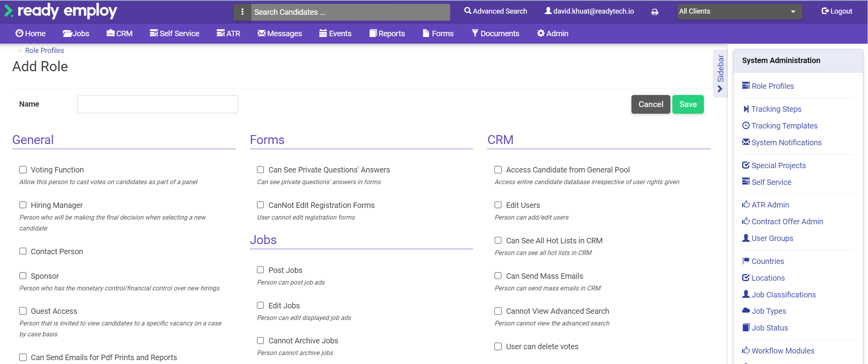The image size is (868, 364).
Task: Click the printer icon in header
Action: pyautogui.click(x=655, y=12)
